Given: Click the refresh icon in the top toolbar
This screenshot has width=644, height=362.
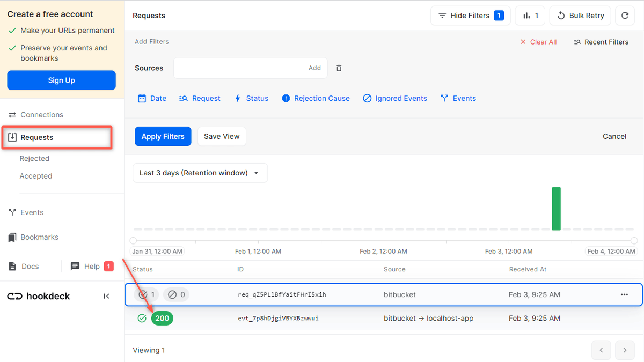Looking at the screenshot, I should 625,16.
